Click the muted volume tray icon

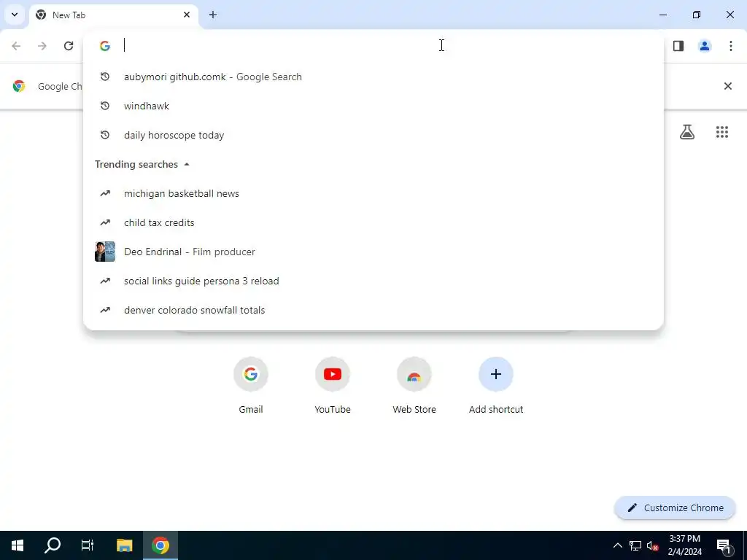pos(653,545)
